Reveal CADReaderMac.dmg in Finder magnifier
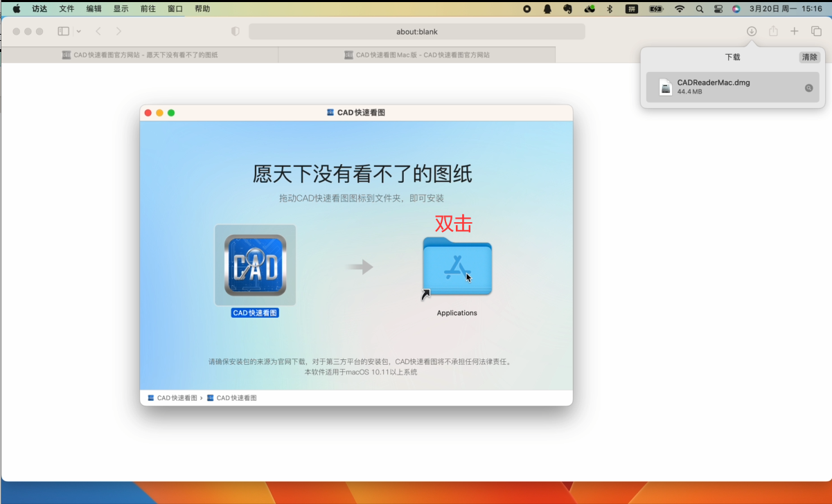This screenshot has width=832, height=504. (808, 88)
